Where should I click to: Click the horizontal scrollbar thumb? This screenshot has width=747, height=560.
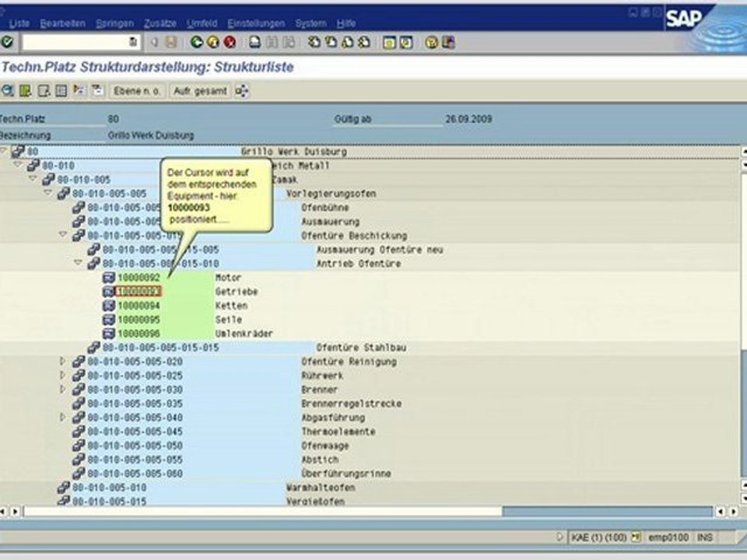point(263,512)
